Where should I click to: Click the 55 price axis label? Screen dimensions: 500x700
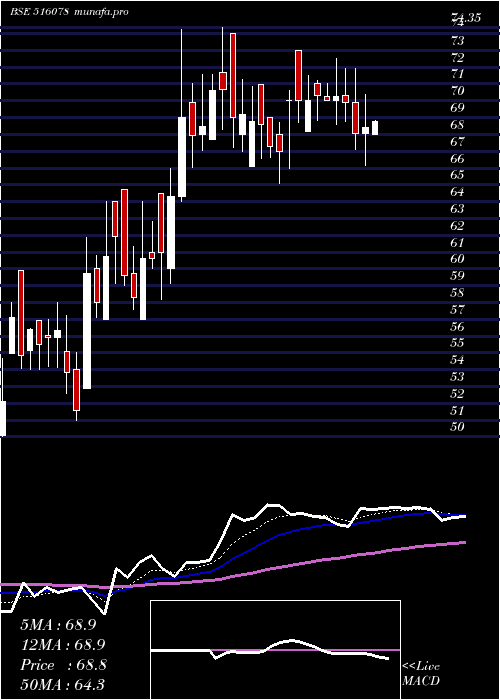click(x=458, y=343)
